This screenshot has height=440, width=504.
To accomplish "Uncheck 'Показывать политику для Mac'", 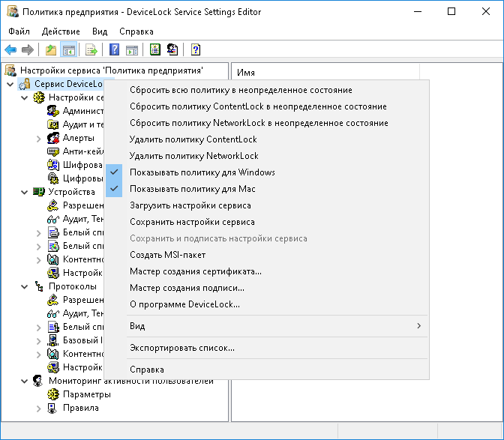I will (x=193, y=189).
